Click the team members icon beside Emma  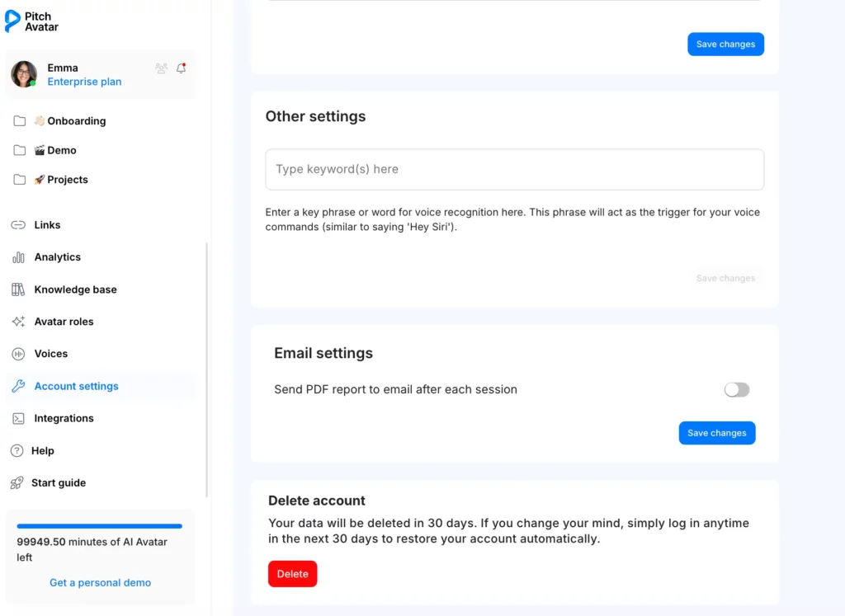pyautogui.click(x=161, y=68)
